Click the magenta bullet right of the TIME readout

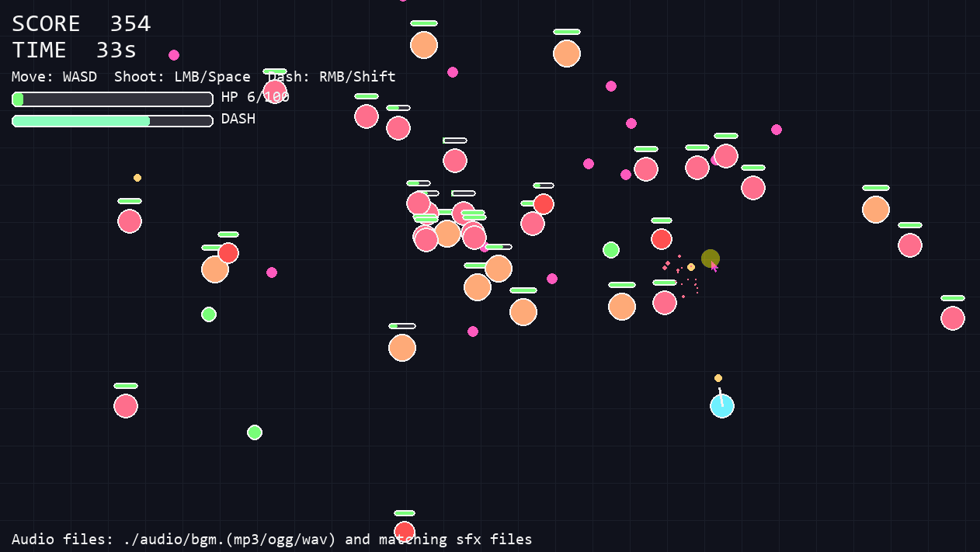(x=174, y=55)
